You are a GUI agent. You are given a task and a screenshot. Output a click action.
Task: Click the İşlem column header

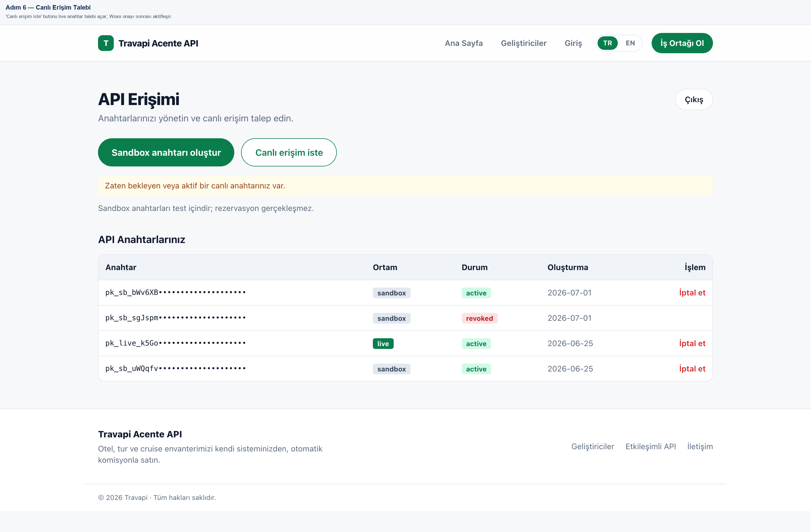(695, 268)
